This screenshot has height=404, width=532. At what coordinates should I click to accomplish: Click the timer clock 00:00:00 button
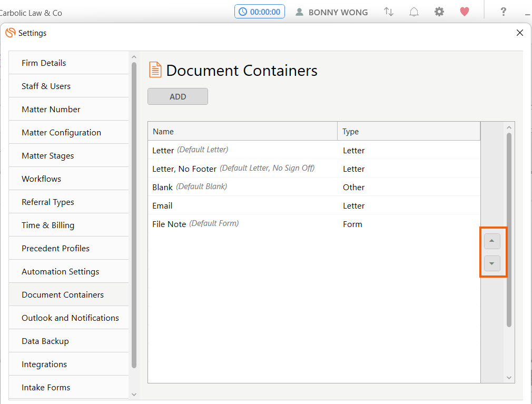coord(260,12)
